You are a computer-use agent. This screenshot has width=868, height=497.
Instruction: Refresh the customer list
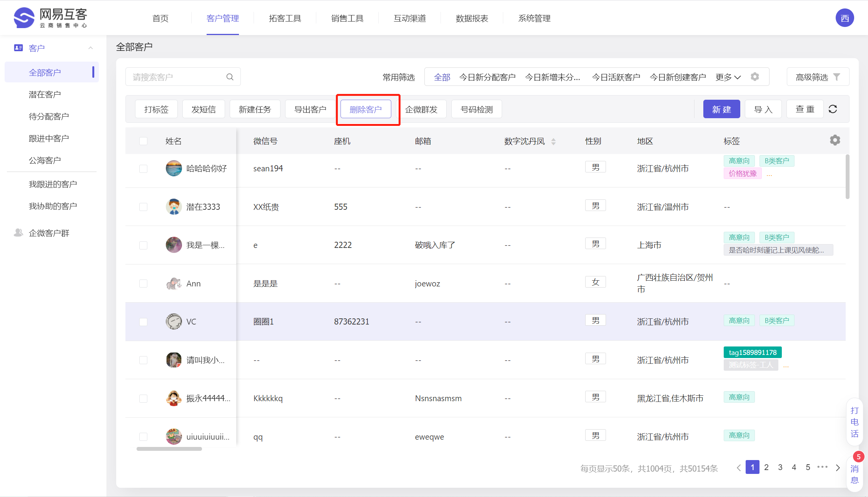(833, 109)
